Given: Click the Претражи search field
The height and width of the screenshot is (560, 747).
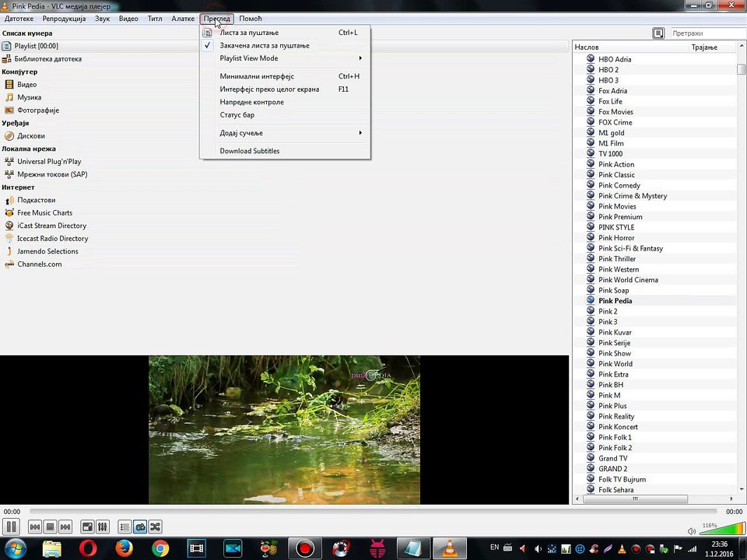Looking at the screenshot, I should tap(707, 33).
